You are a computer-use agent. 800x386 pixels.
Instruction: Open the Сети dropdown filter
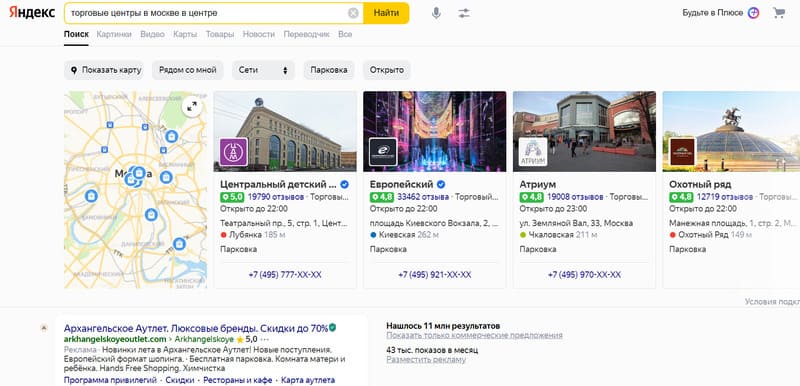263,70
